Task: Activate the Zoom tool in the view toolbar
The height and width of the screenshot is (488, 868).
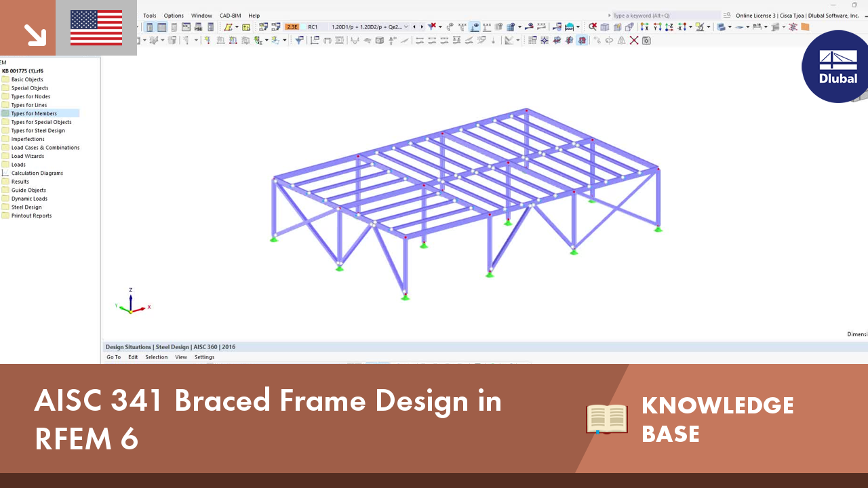Action: pos(593,27)
